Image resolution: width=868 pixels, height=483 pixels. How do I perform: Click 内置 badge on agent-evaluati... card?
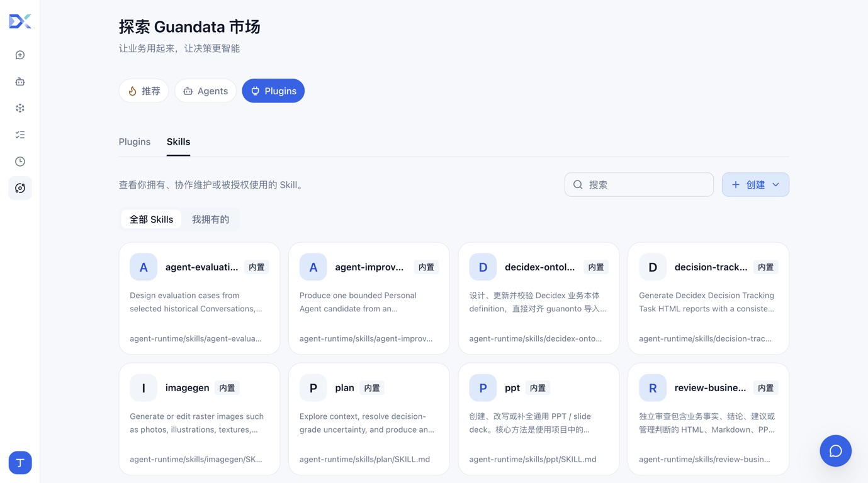coord(257,267)
